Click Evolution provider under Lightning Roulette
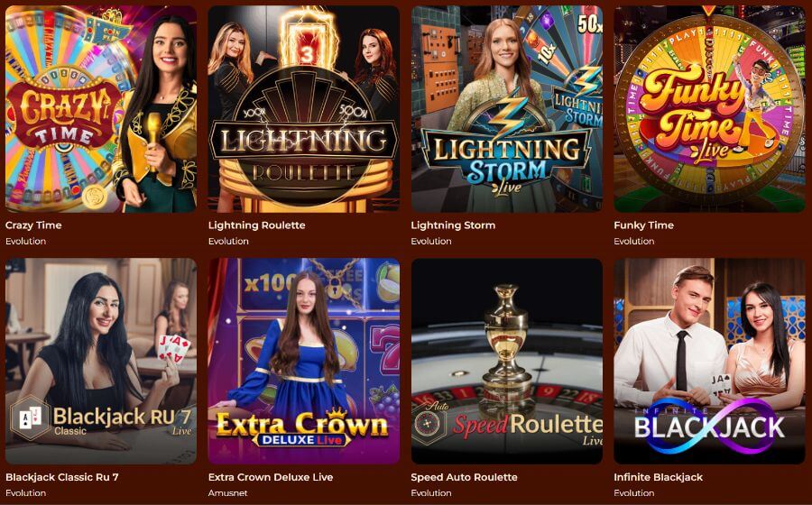 tap(228, 241)
